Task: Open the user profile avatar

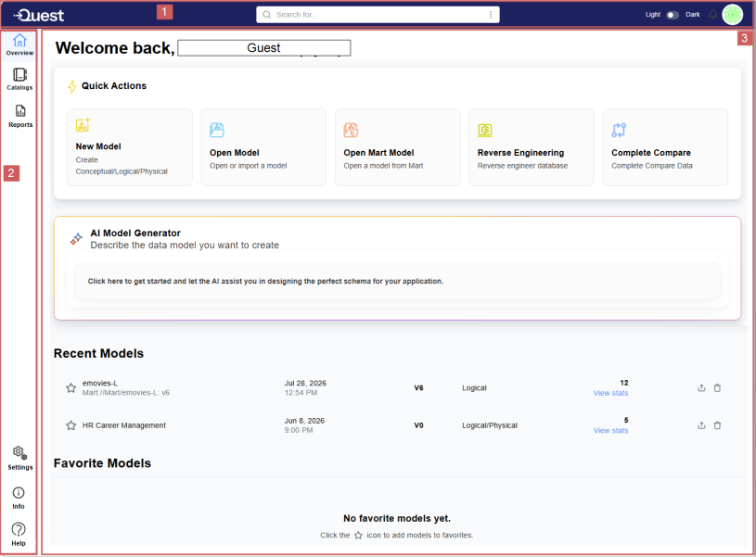Action: [733, 15]
